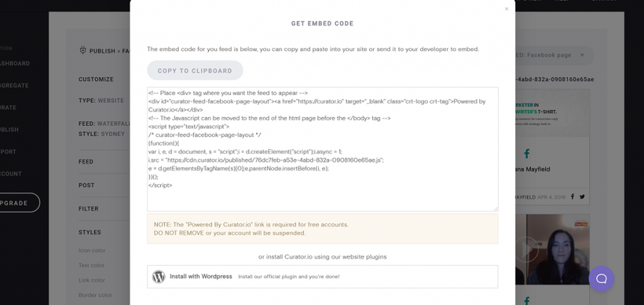This screenshot has width=644, height=305.
Task: Click the Upgrade button in sidebar
Action: [x=15, y=202]
